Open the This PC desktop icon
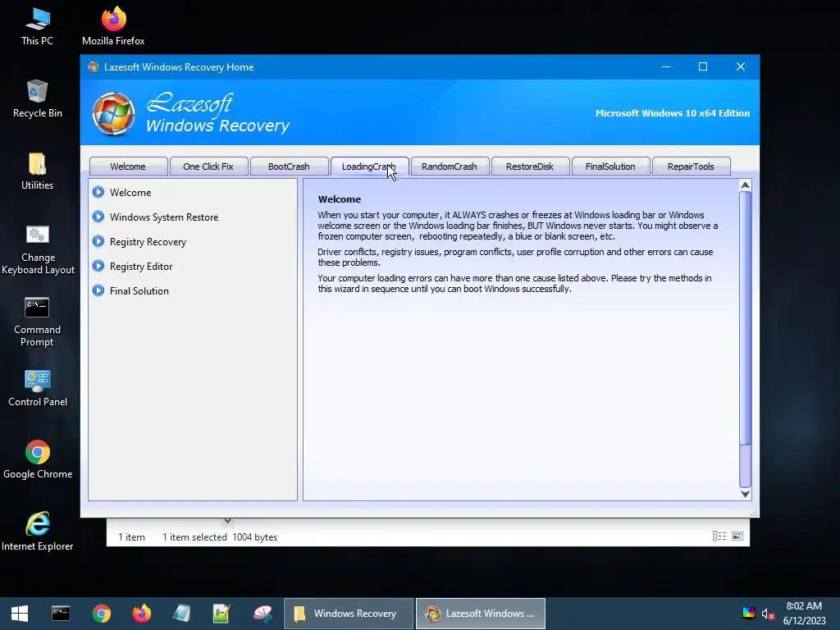 37,25
